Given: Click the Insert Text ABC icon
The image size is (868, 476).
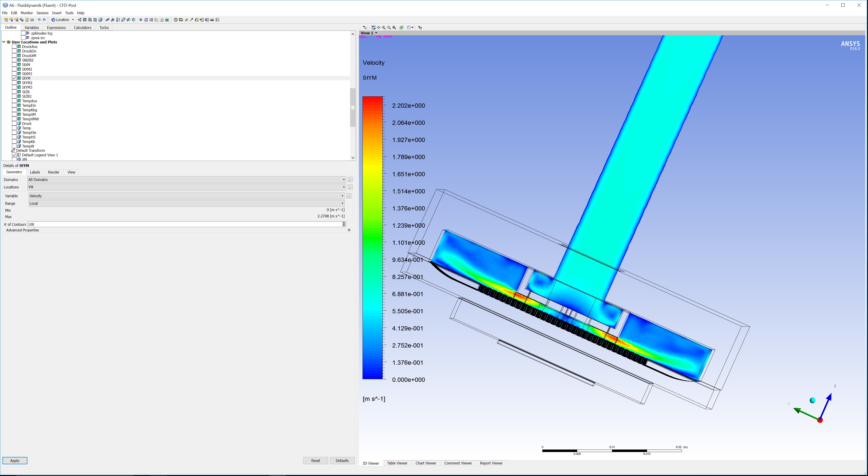Looking at the screenshot, I should (107, 20).
